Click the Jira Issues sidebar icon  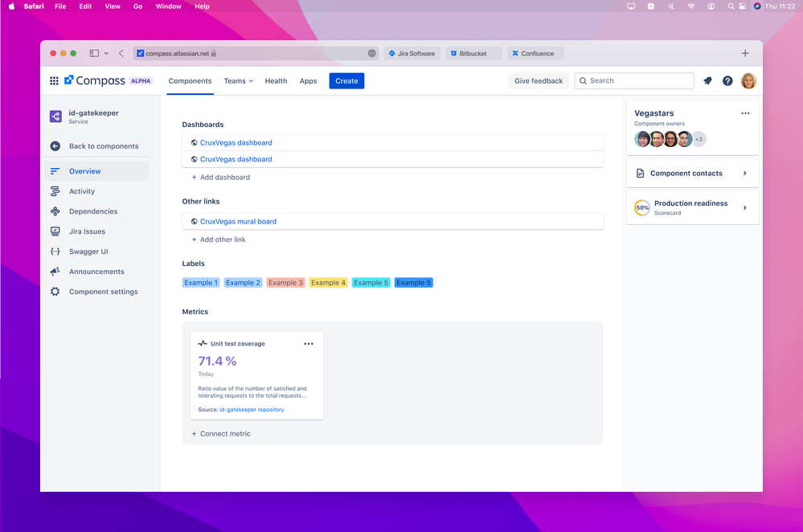[x=55, y=231]
